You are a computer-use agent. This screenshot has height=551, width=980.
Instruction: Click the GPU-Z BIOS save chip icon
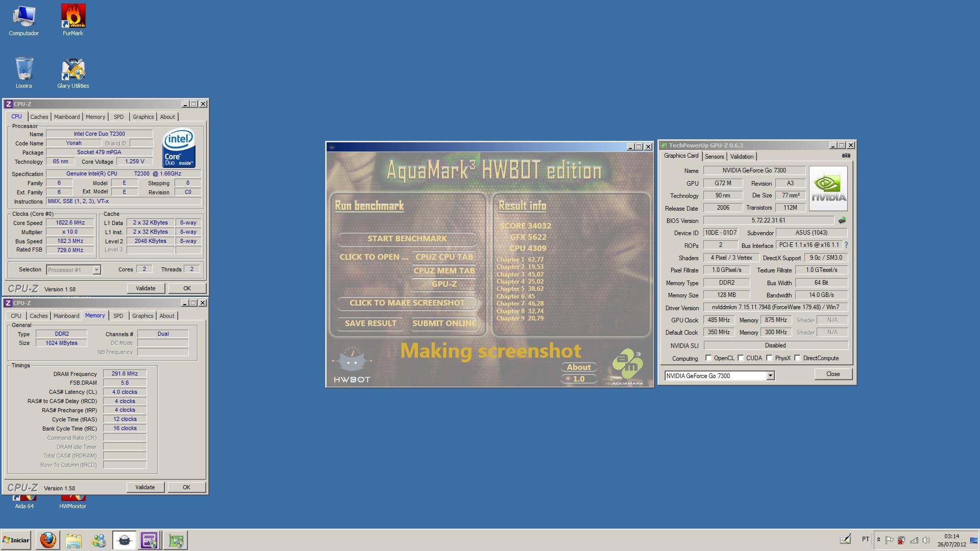click(842, 220)
